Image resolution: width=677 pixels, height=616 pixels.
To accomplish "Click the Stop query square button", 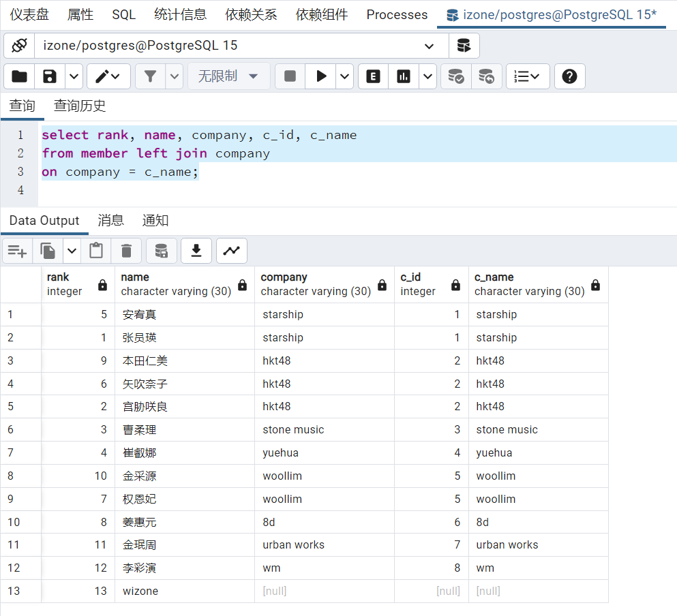I will [290, 76].
